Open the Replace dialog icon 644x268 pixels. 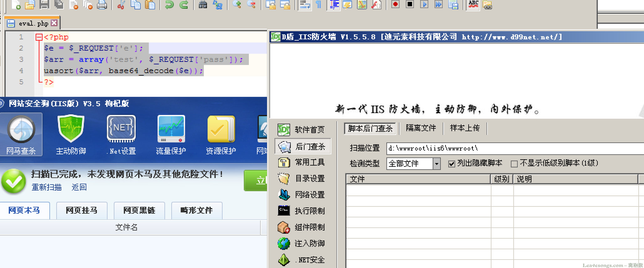pyautogui.click(x=217, y=4)
